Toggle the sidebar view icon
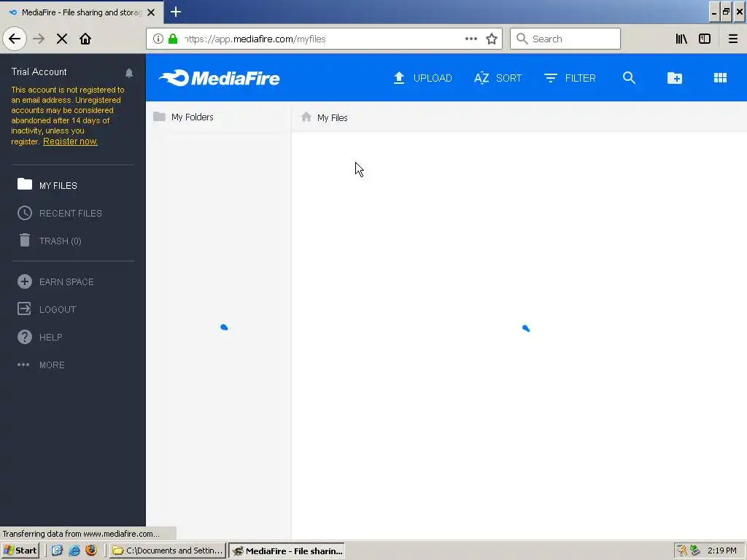The image size is (747, 560). [705, 39]
